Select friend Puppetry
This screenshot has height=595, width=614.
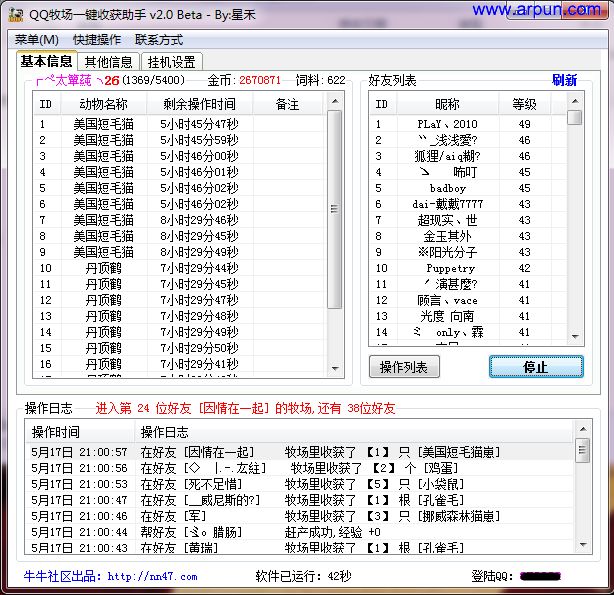468,268
